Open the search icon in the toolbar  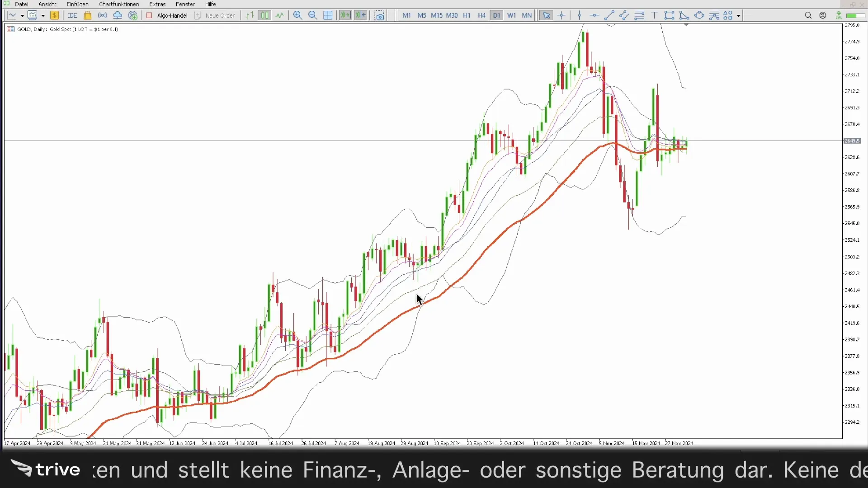pos(809,15)
